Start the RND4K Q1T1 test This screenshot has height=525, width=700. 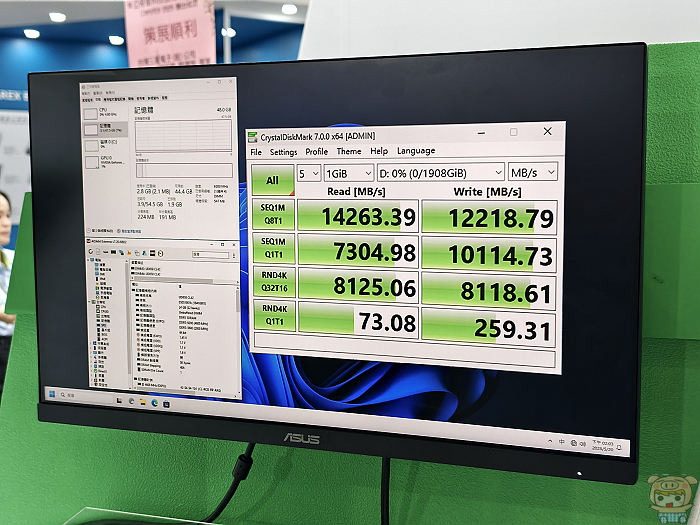(x=274, y=315)
